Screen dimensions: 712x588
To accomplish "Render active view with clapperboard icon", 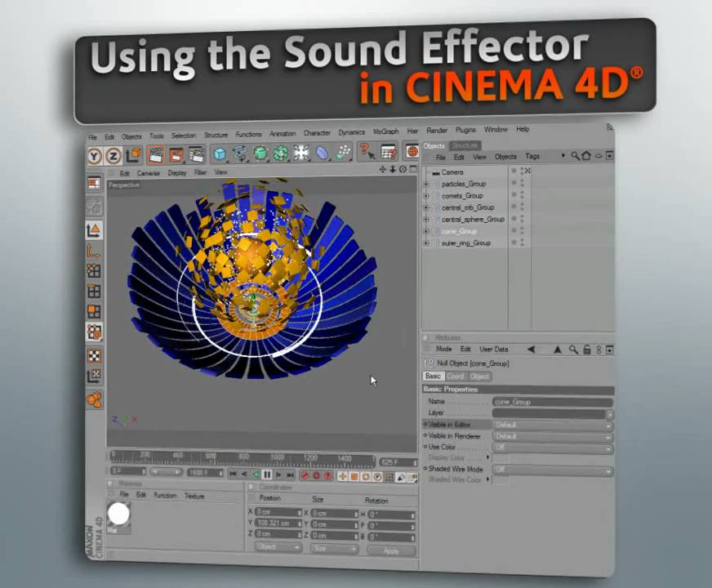I will 155,155.
